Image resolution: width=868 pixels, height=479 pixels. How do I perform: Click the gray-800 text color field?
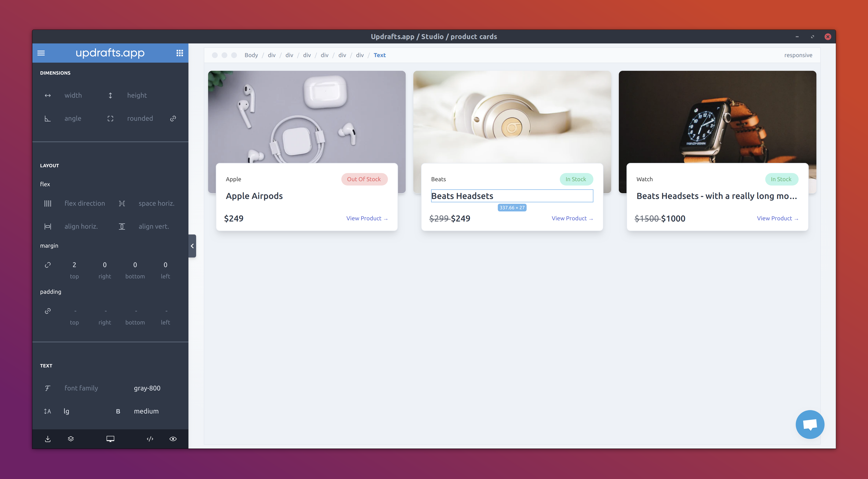tap(147, 388)
